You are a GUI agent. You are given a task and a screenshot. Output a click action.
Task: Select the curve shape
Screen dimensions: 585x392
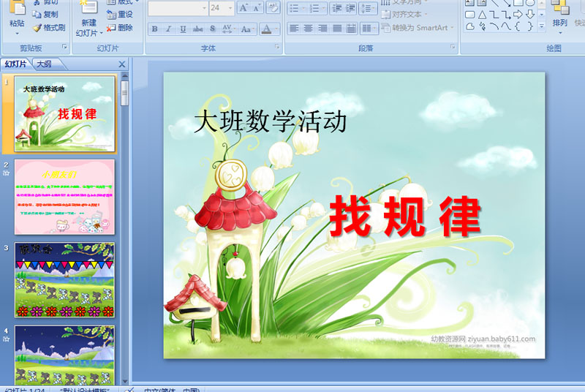point(505,26)
